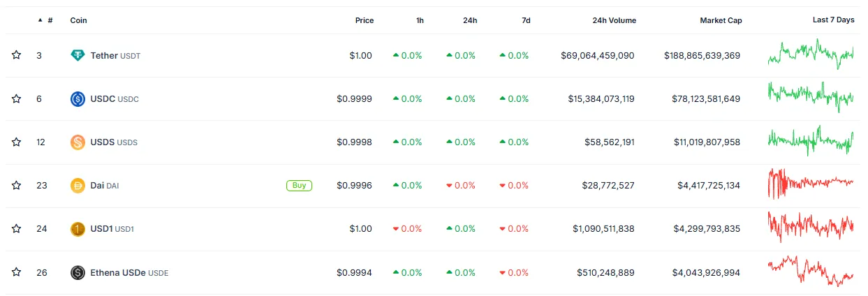Viewport: 868px width, 296px height.
Task: Star the Ethena USDe row
Action: tap(16, 272)
